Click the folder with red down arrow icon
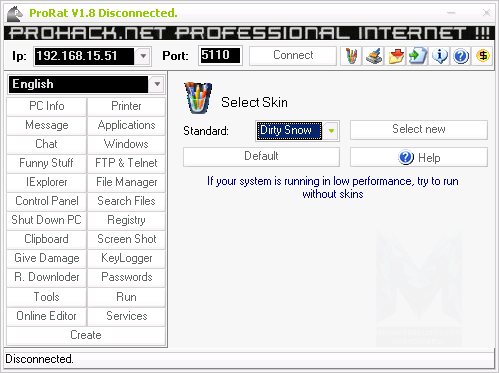 [396, 56]
